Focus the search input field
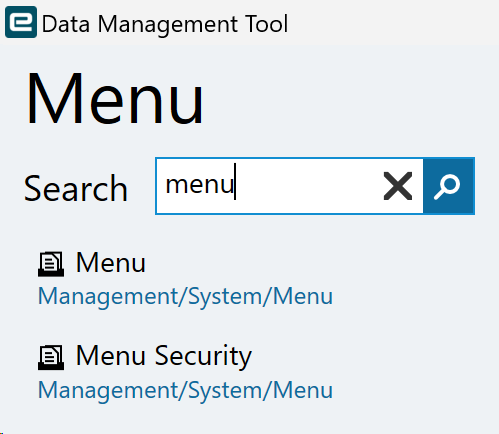This screenshot has width=499, height=434. (x=289, y=186)
